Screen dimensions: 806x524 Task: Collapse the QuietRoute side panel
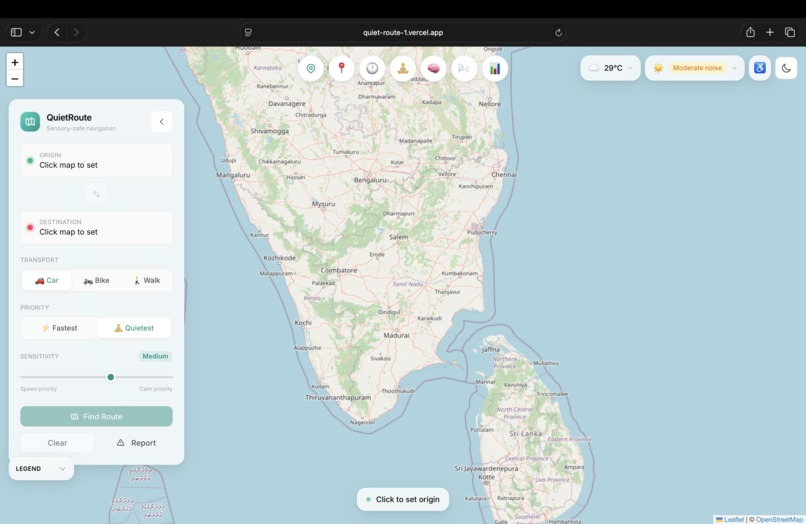click(x=161, y=122)
